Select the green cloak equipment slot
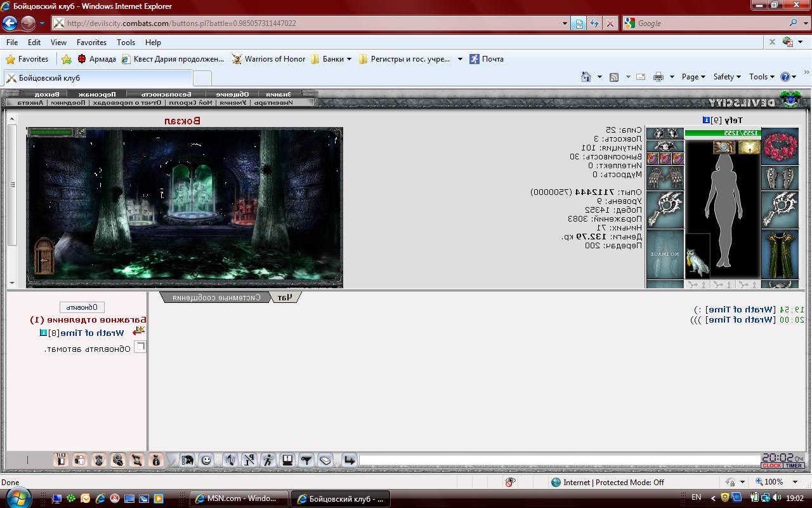The image size is (812, 508). tap(780, 254)
